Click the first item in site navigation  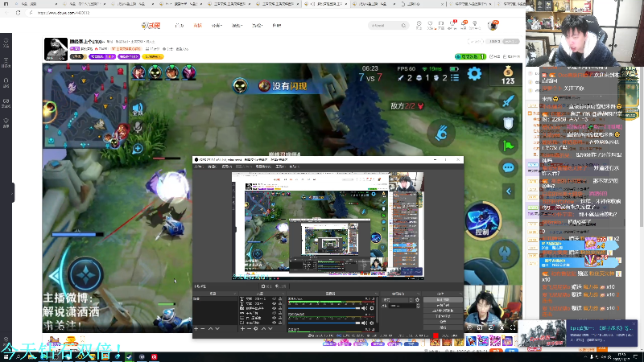(179, 26)
